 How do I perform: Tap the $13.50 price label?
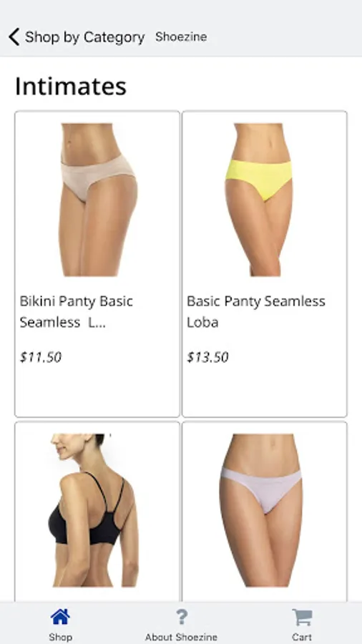(x=207, y=357)
